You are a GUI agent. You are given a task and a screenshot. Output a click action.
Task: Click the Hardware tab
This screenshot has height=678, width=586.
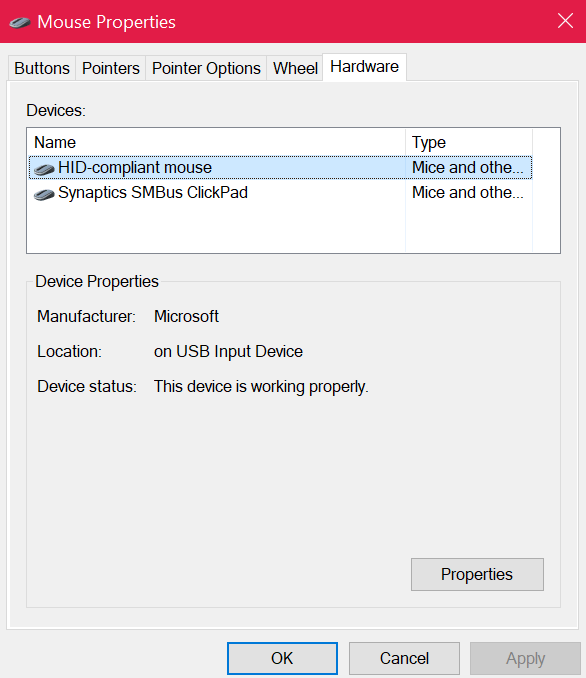[x=364, y=67]
